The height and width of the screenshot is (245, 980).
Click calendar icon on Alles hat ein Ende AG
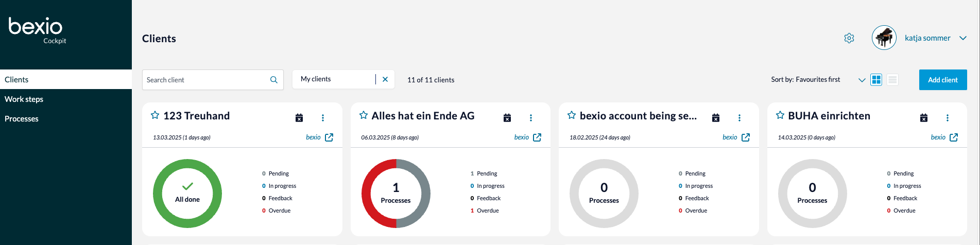click(x=507, y=118)
